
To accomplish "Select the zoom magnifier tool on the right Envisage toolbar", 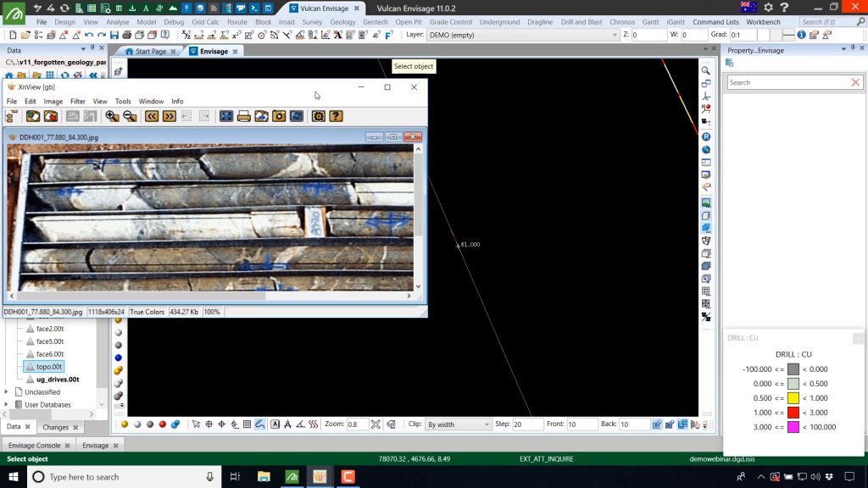I will (705, 69).
